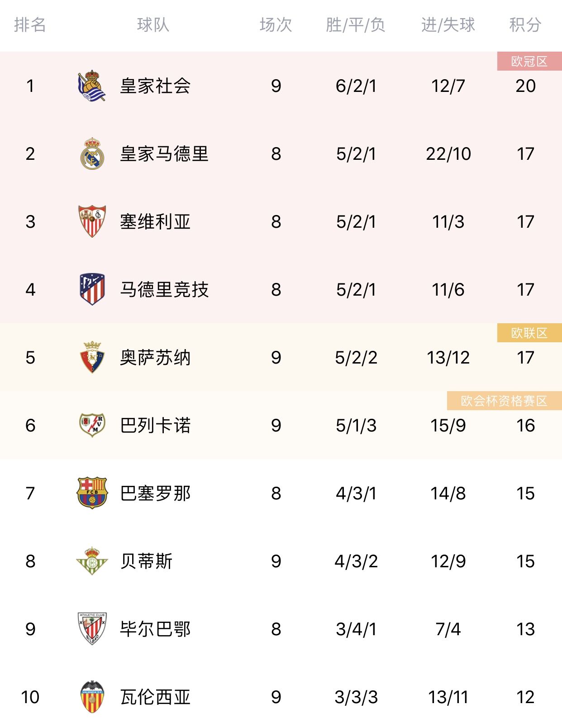Viewport: 562px width, 728px height.
Task: Click the Rayo Vallecano club crest
Action: point(92,425)
